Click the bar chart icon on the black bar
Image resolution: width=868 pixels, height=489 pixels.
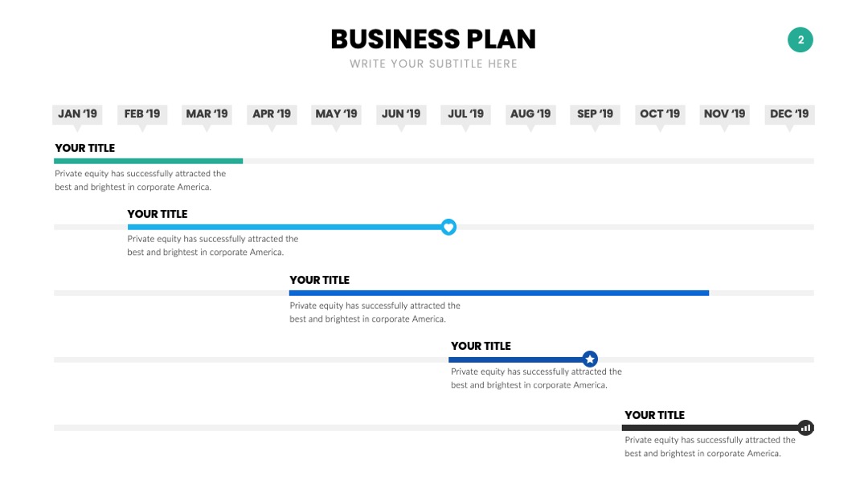point(806,428)
